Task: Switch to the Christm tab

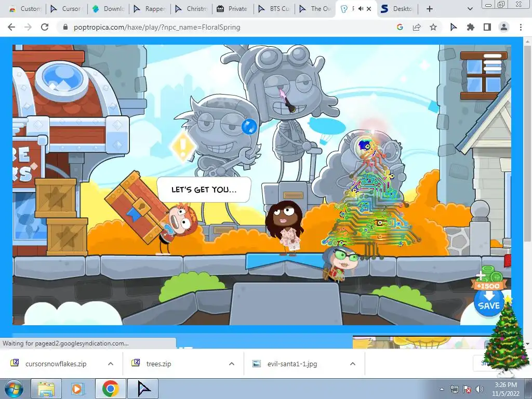Action: click(x=191, y=9)
